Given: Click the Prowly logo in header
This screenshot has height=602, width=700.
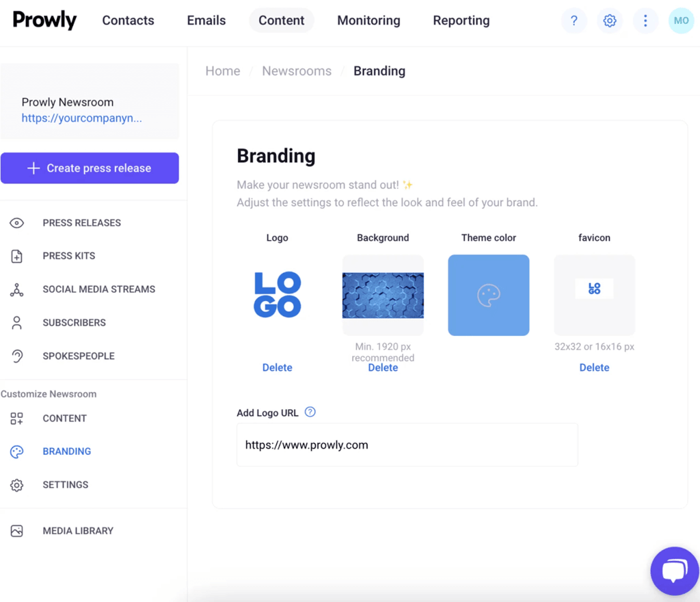Looking at the screenshot, I should pyautogui.click(x=44, y=20).
